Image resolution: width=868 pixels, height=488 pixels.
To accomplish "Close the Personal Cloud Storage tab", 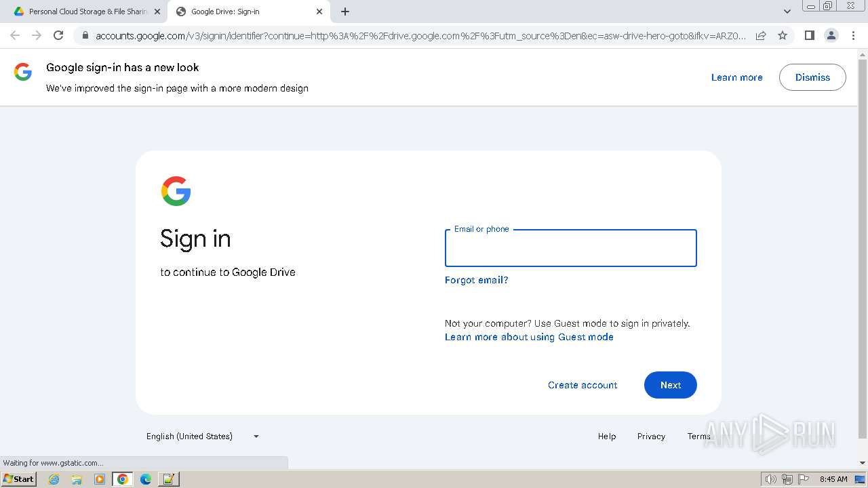I will 157,12.
